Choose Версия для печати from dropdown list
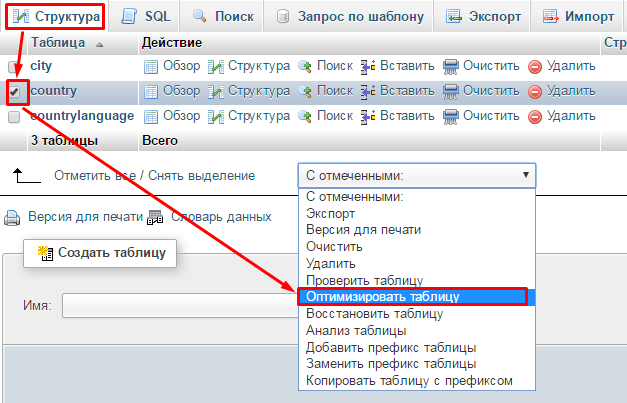Image resolution: width=627 pixels, height=403 pixels. point(417,230)
